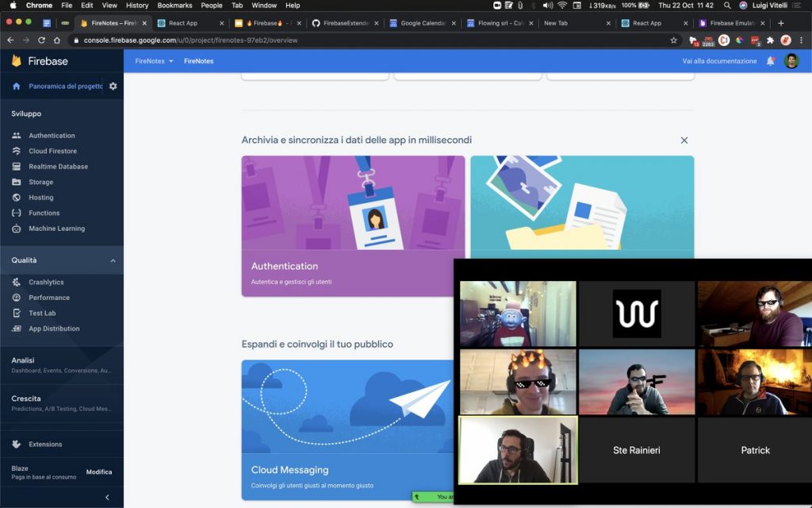Select the W logo participant tile
Image resolution: width=812 pixels, height=508 pixels.
(x=637, y=314)
